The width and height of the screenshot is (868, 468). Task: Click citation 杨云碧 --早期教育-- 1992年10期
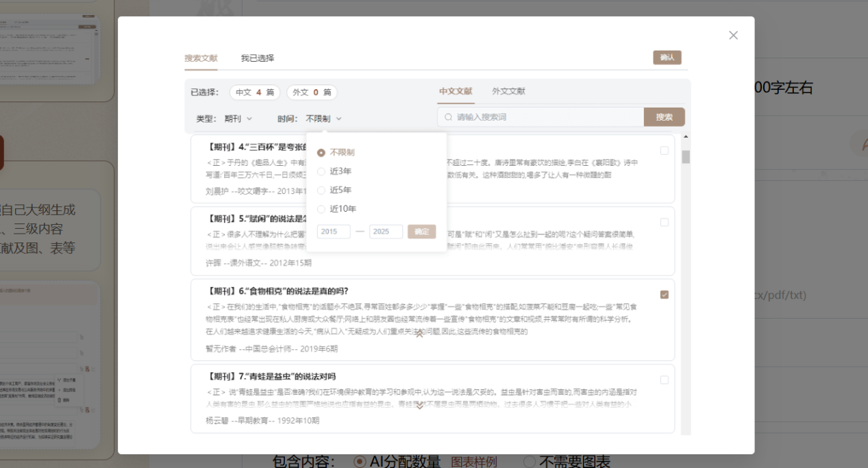262,421
